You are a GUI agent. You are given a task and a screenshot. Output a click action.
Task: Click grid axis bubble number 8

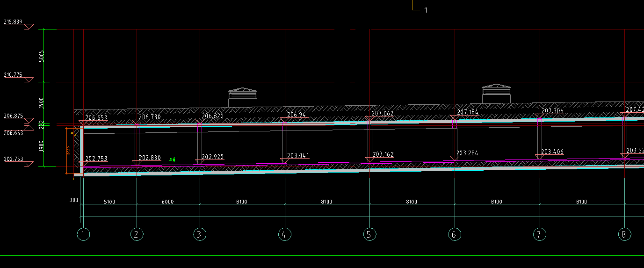click(624, 234)
